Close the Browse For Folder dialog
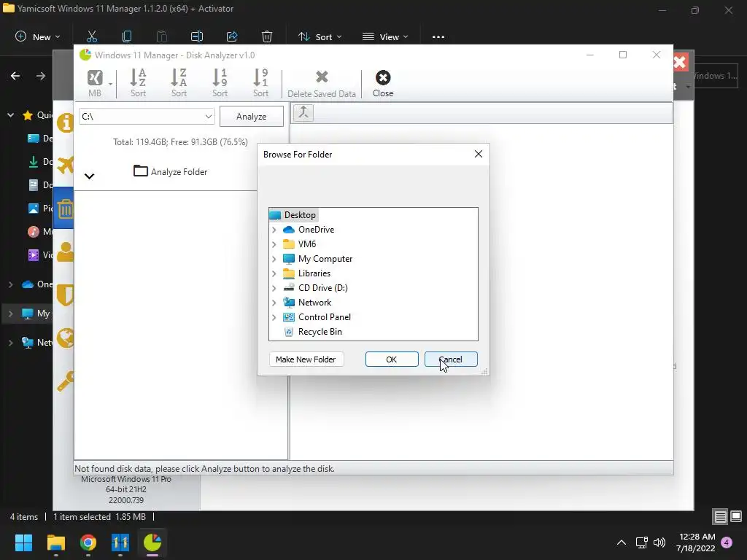Screen dimensions: 747x560 tap(479, 154)
